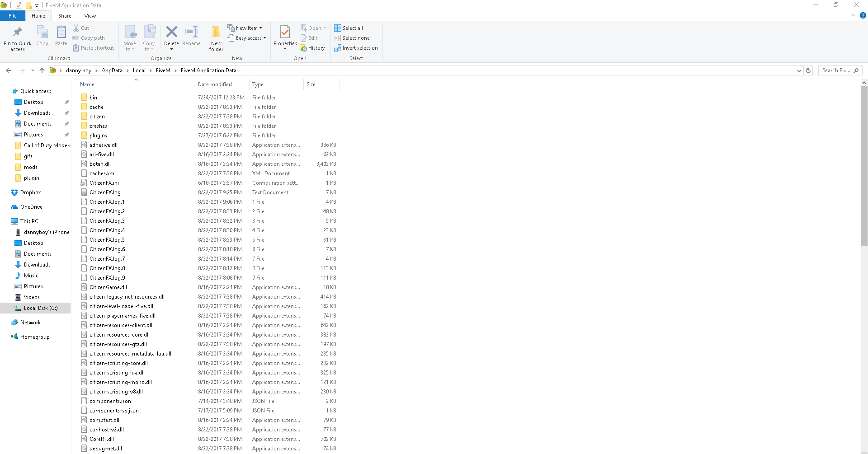This screenshot has height=454, width=868.
Task: Open OneDrive in navigation pane
Action: pyautogui.click(x=31, y=207)
